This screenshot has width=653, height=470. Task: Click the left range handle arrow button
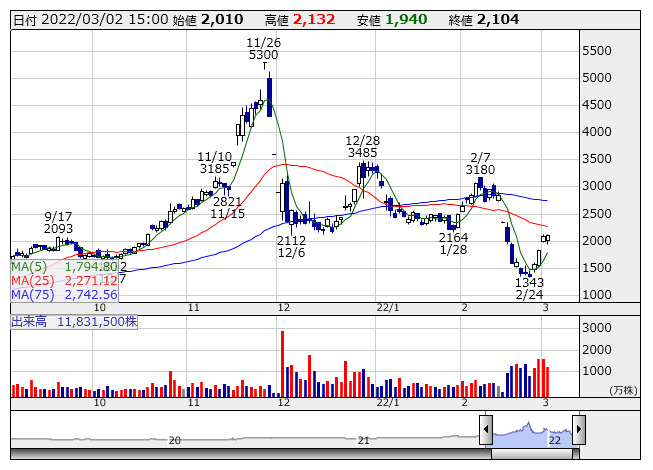(486, 429)
